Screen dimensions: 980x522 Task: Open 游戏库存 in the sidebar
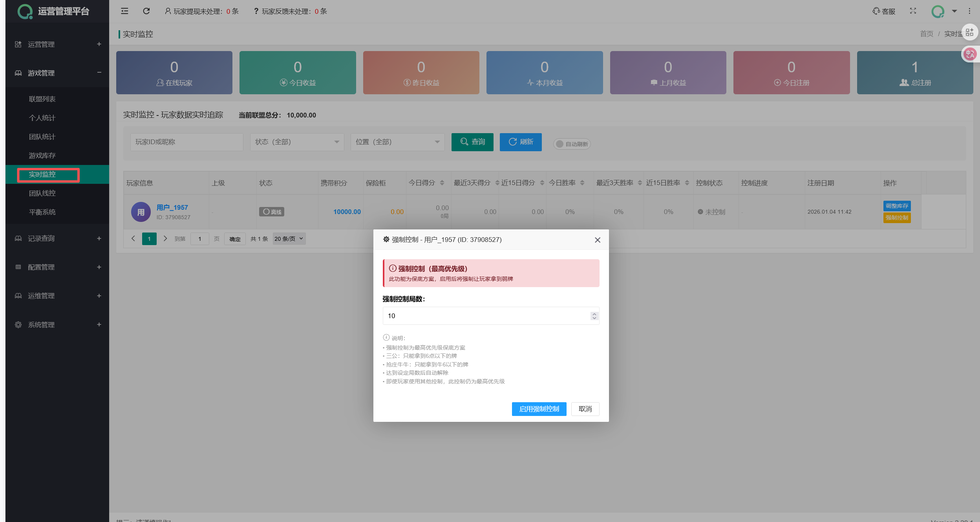pyautogui.click(x=42, y=156)
